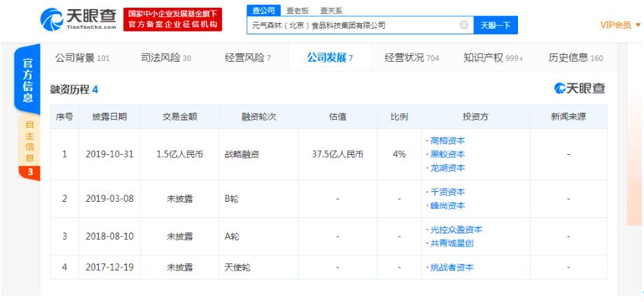Open the 知识产权 999+ tab
644x302 pixels.
493,58
